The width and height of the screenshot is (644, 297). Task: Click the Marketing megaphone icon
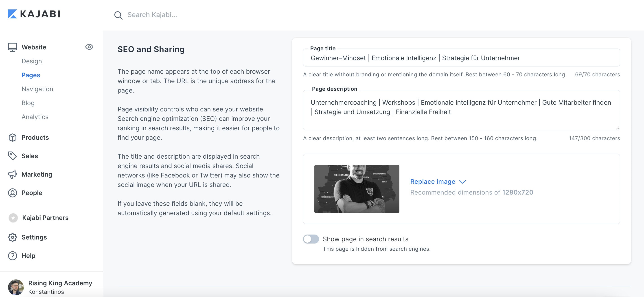(x=12, y=174)
